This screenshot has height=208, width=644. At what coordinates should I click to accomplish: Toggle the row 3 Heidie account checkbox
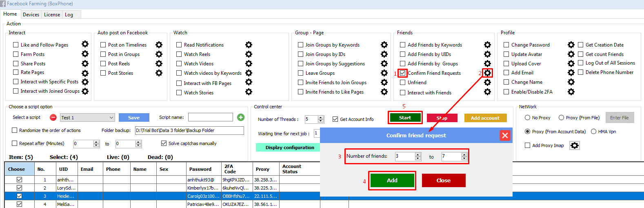[19, 196]
